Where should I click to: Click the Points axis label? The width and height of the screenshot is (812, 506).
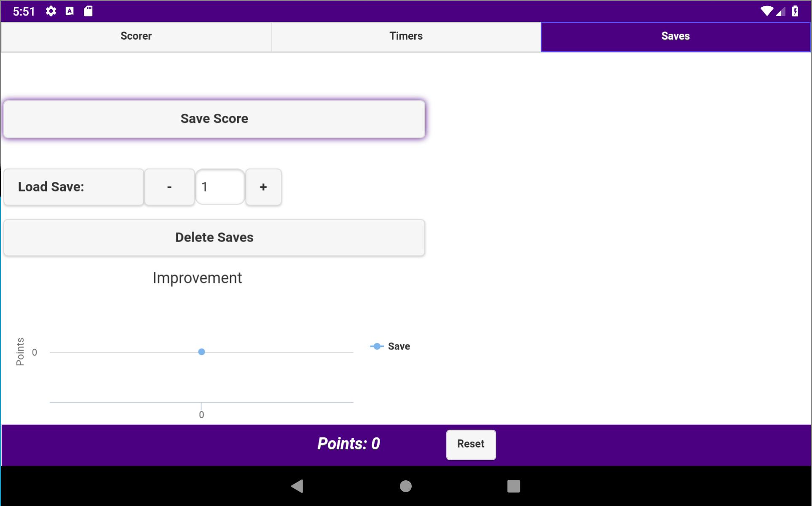[x=20, y=352]
